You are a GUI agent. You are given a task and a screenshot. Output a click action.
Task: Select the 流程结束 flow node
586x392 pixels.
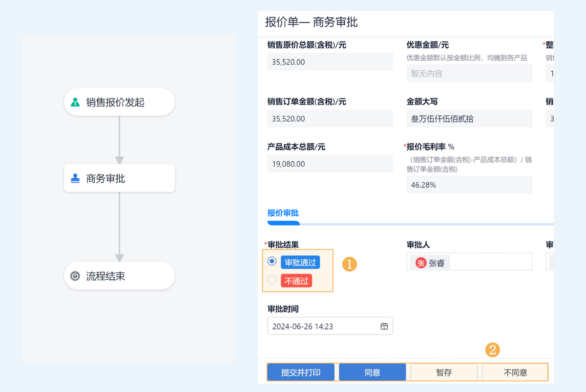(x=119, y=276)
